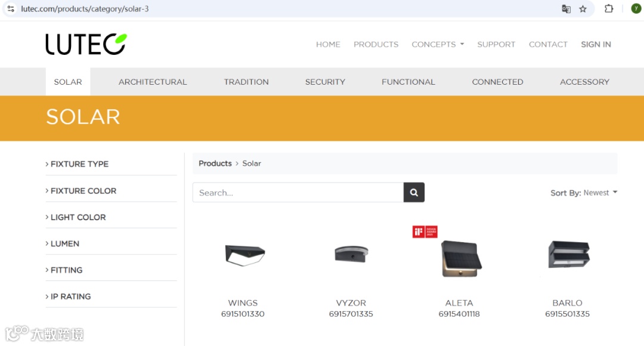Open the browser translate icon
This screenshot has width=644, height=346.
click(x=566, y=8)
